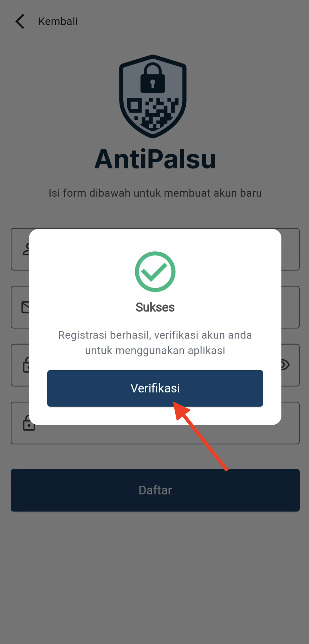This screenshot has width=309, height=644.
Task: Tap the padlock icon in confirm-password field
Action: click(x=29, y=423)
